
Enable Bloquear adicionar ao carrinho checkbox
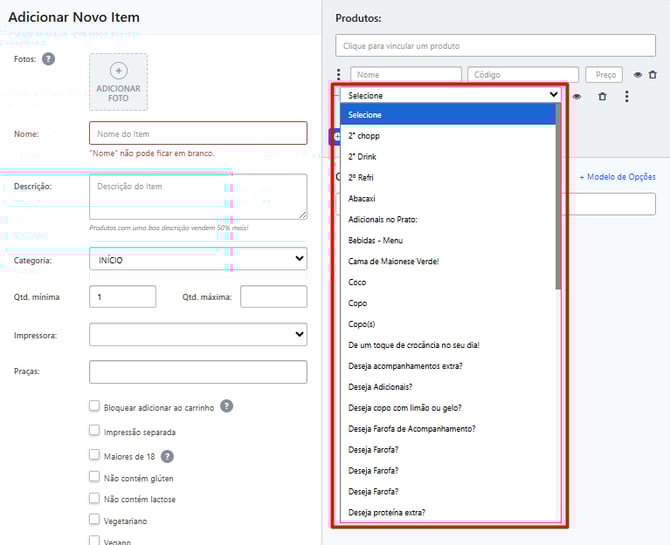[94, 406]
